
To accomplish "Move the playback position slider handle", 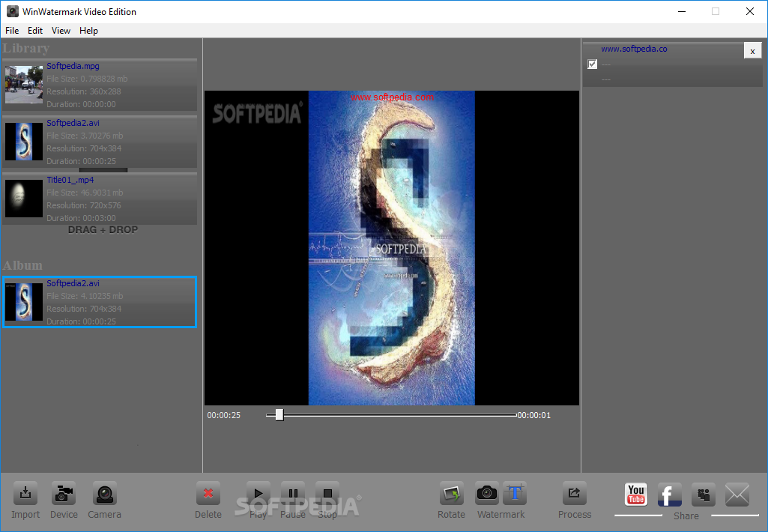I will tap(279, 415).
